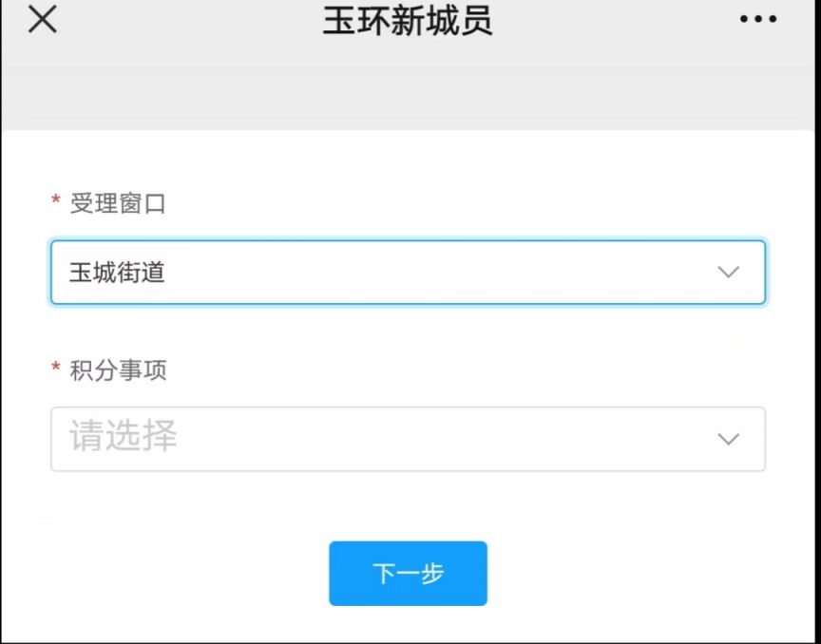Open the three-dot more options menu
Screen dimensions: 821x644
757,19
